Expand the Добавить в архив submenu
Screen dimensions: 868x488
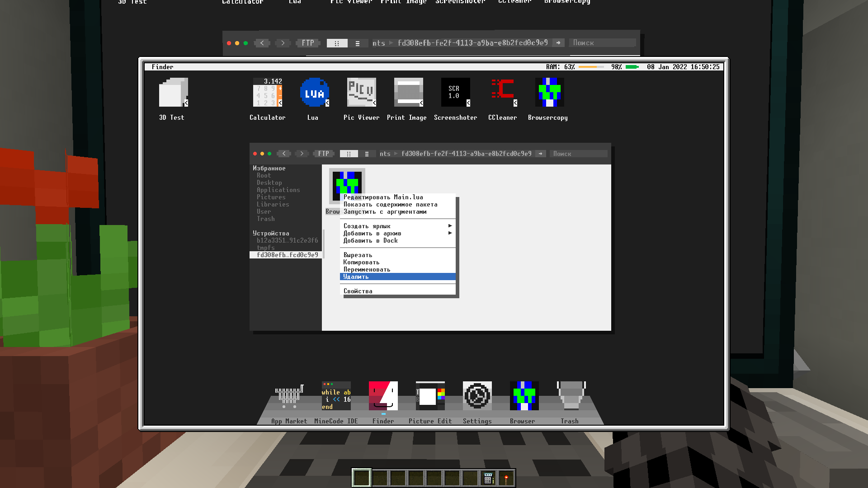click(398, 233)
